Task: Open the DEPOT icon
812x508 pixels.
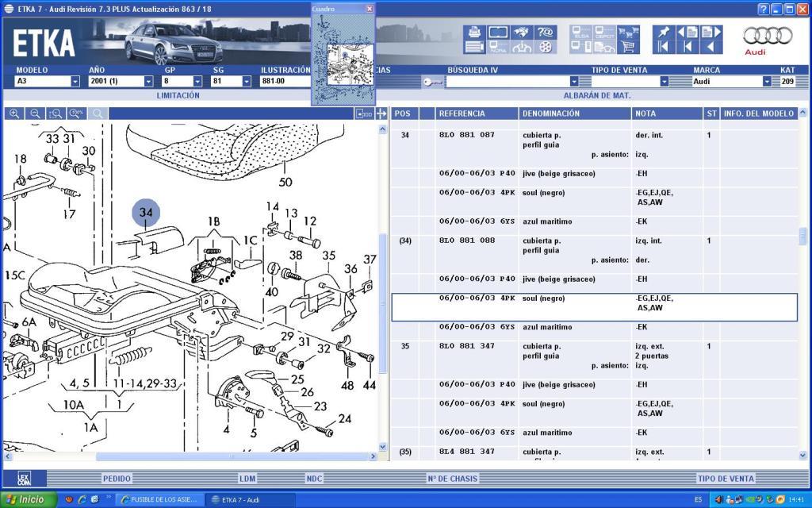Action: [604, 33]
